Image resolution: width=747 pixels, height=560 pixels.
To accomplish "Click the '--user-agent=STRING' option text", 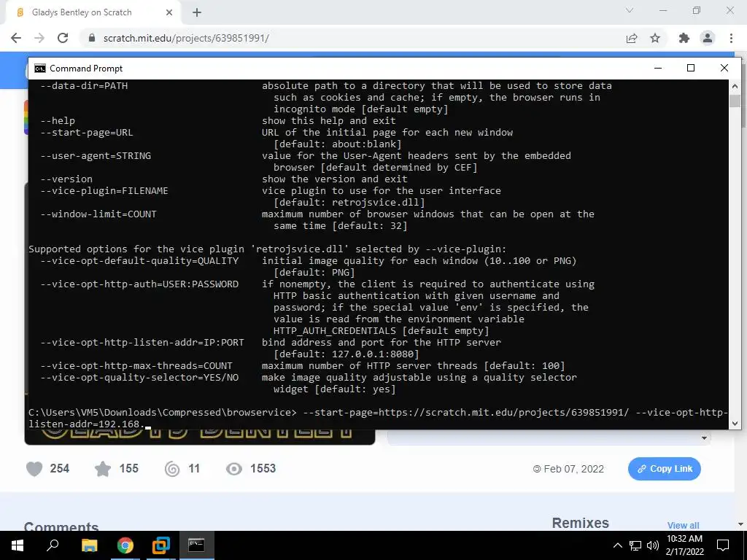I will [x=96, y=156].
